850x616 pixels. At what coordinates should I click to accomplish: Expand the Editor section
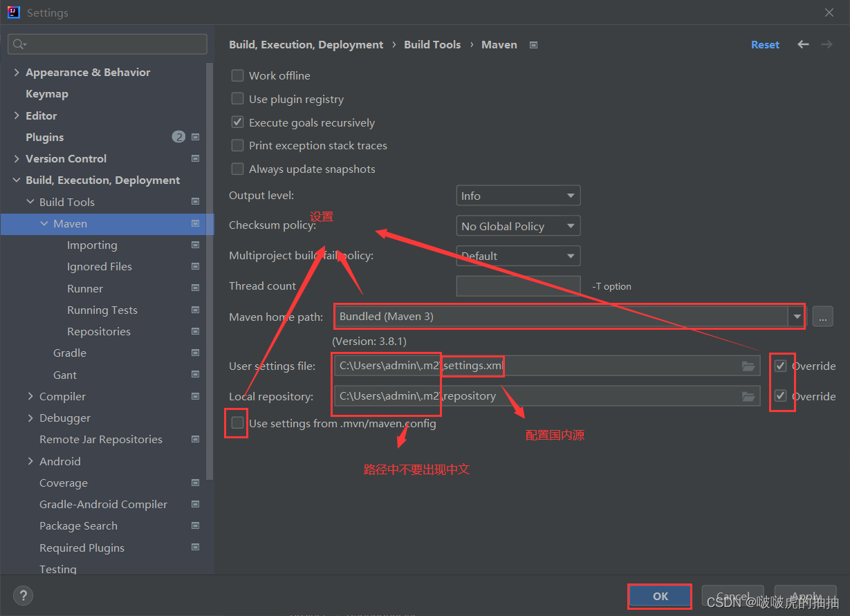click(17, 115)
